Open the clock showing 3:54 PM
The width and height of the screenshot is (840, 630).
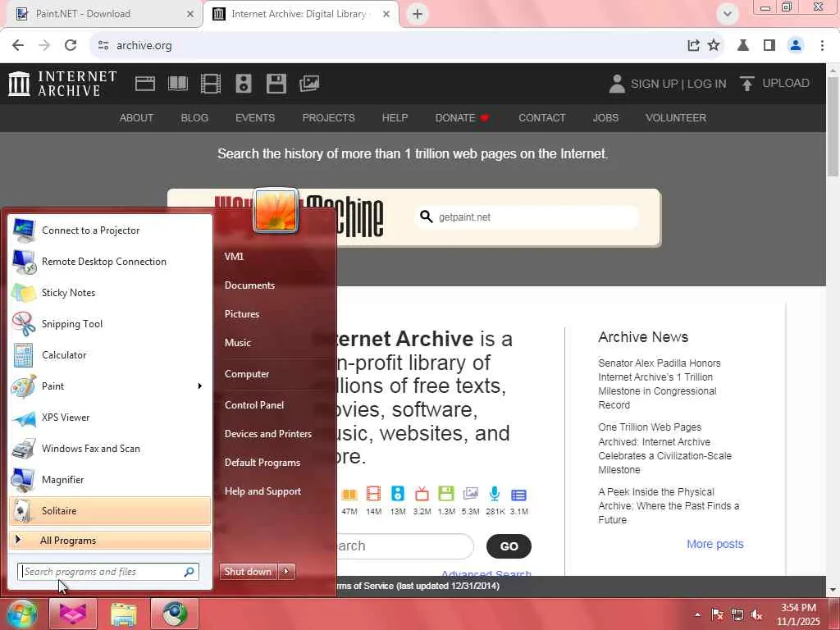[798, 614]
